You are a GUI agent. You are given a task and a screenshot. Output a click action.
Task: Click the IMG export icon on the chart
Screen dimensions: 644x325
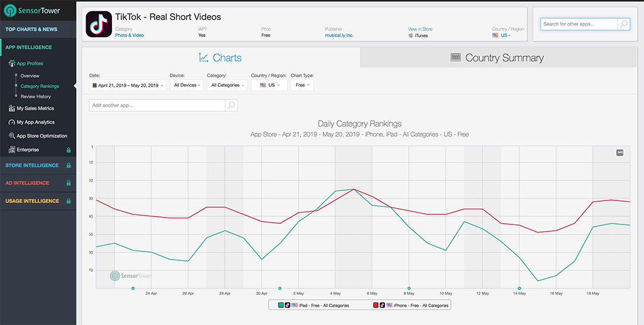pyautogui.click(x=619, y=153)
